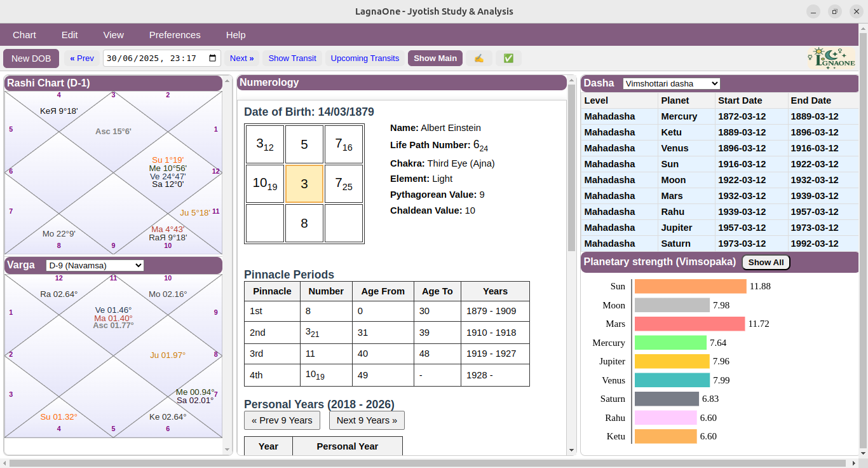This screenshot has height=468, width=868.
Task: Click the 1st pinnacle table row
Action: tap(387, 311)
